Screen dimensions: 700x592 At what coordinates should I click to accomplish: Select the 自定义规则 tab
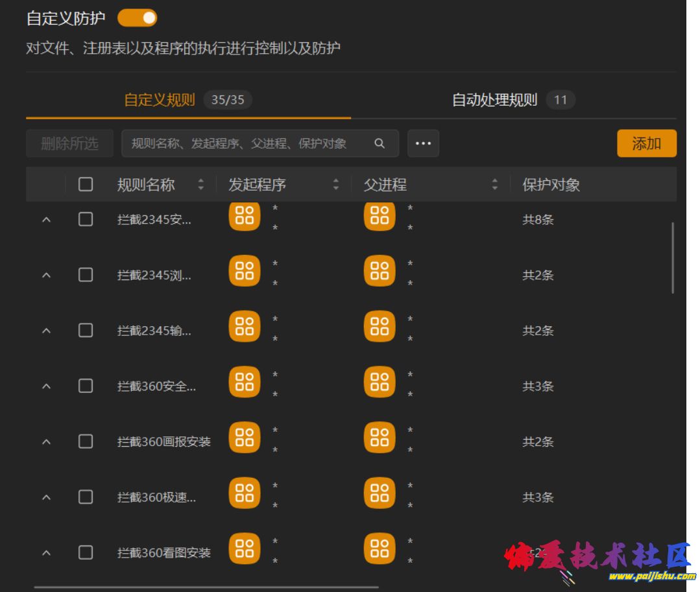click(x=160, y=100)
